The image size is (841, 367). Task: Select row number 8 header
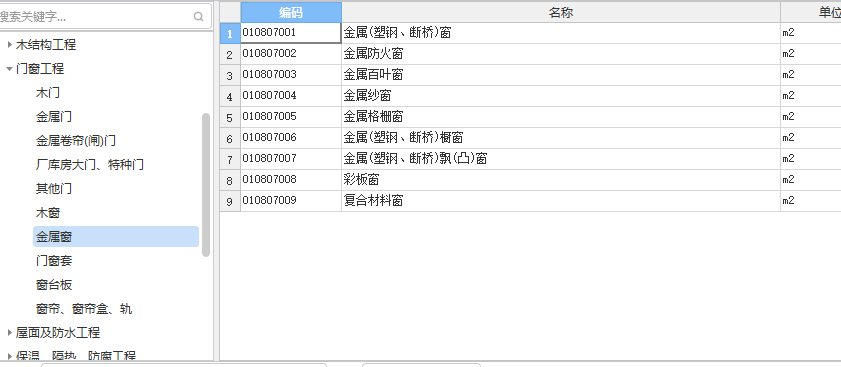coord(230,180)
